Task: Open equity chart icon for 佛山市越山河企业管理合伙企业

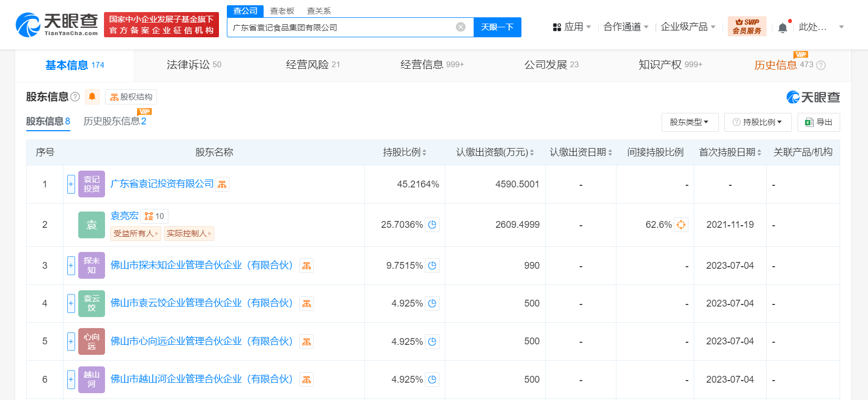Action: pyautogui.click(x=307, y=380)
